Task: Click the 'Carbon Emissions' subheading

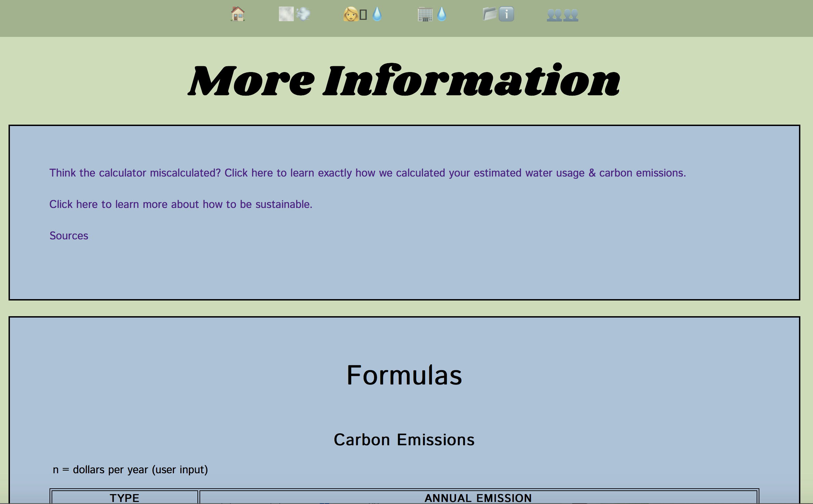Action: point(404,440)
